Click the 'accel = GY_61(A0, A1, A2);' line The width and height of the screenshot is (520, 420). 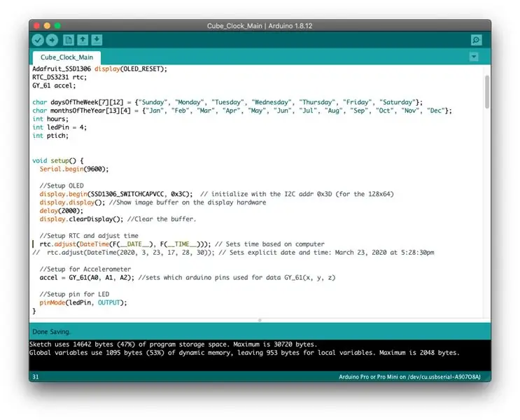[188, 277]
